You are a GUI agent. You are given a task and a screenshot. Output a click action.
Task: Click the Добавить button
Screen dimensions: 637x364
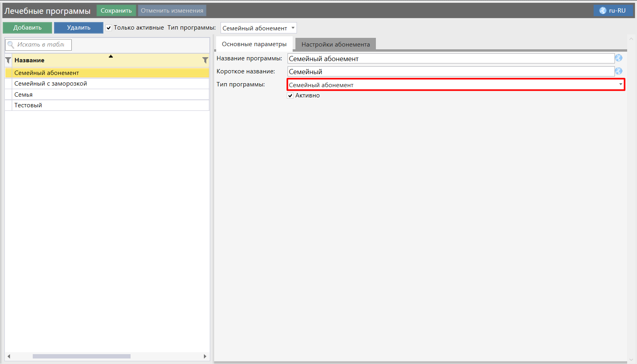click(27, 28)
